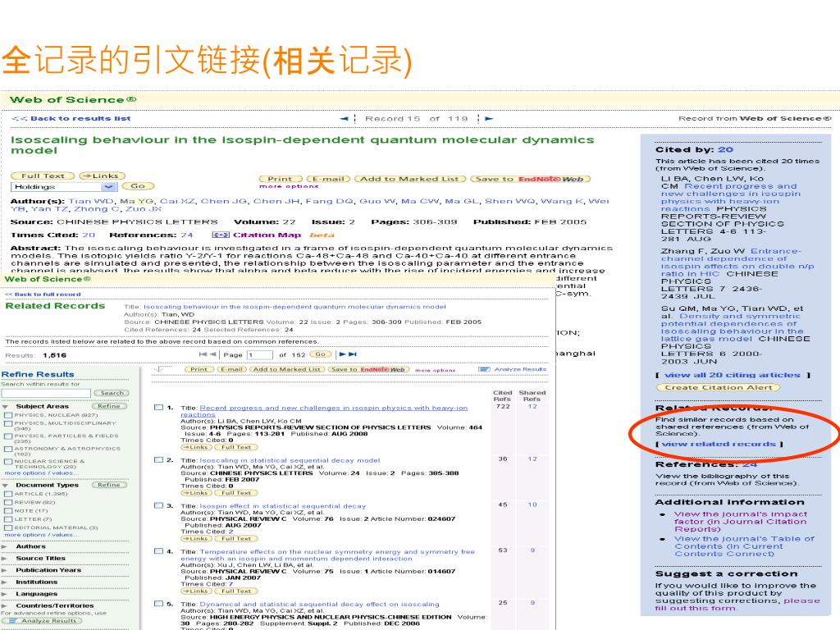Open Cited by count 20 link
840x630 pixels.
pos(725,150)
